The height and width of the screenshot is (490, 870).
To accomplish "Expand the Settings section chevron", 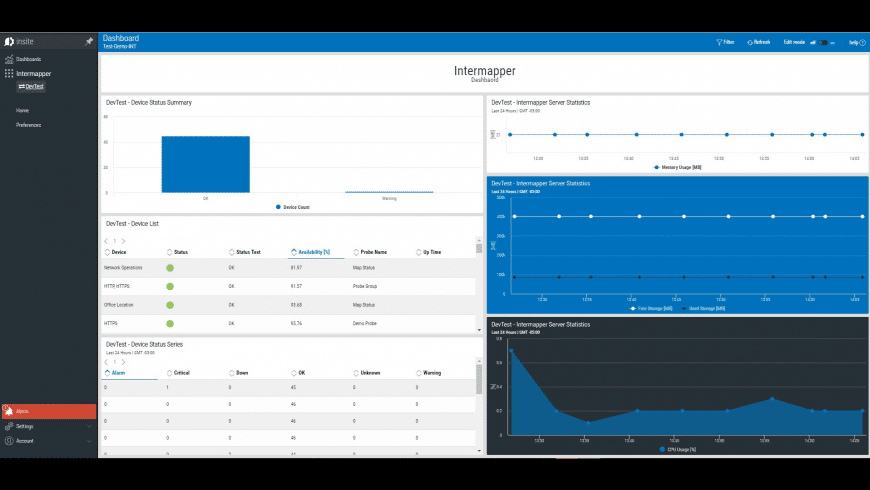I will click(89, 426).
